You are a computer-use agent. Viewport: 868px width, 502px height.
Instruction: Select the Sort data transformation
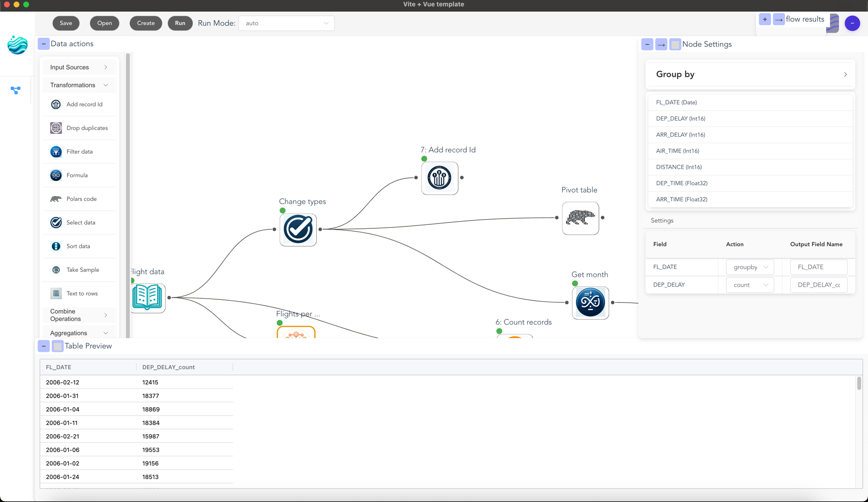pyautogui.click(x=79, y=246)
